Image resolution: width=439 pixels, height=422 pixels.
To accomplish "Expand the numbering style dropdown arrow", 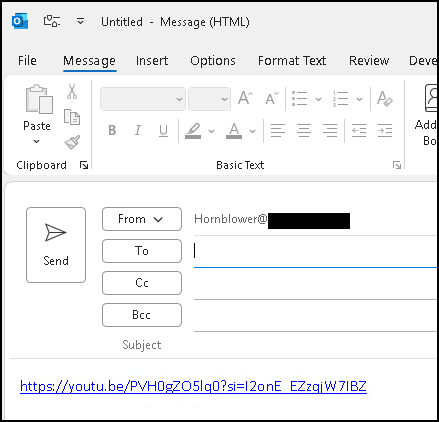I will 359,99.
